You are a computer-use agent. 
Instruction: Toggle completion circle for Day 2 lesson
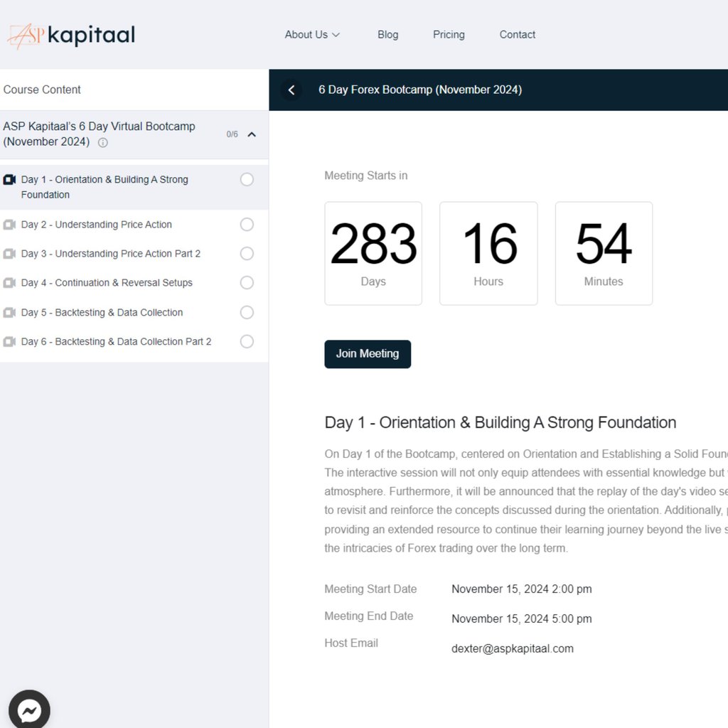point(247,225)
